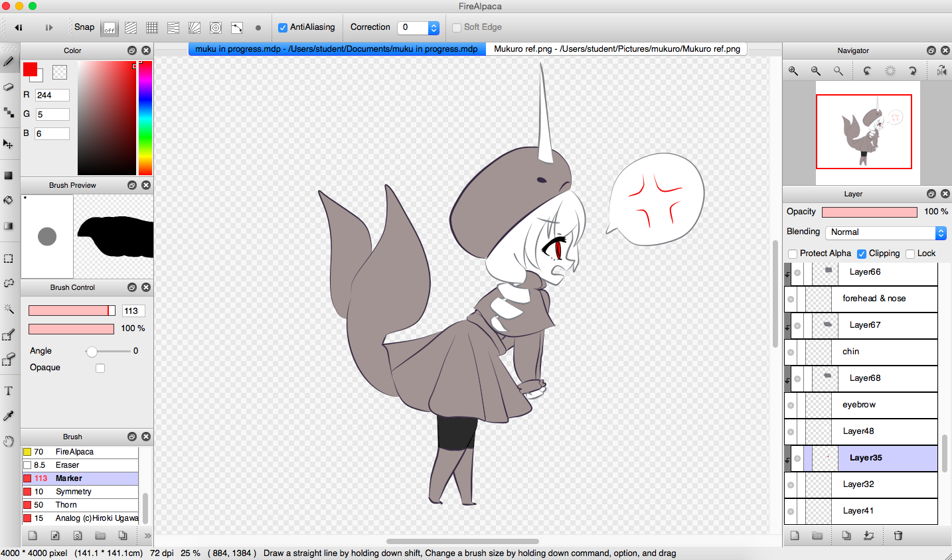Screen dimensions: 952x560
Task: Duplicate the current layer
Action: [846, 535]
